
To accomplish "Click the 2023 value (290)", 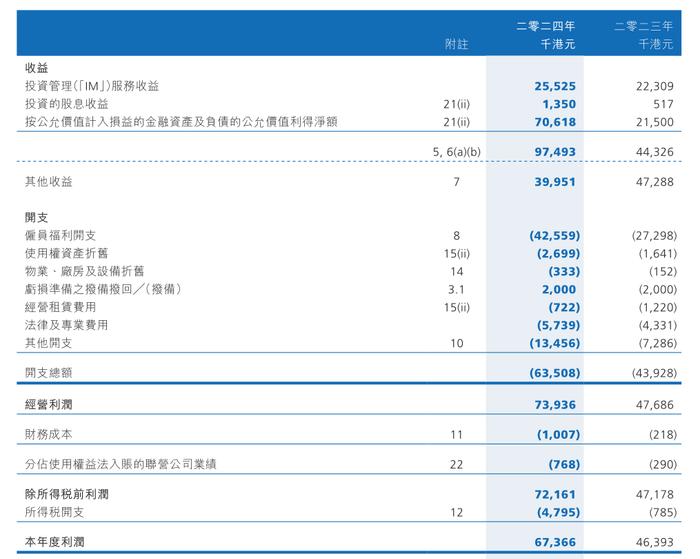I will coord(663,464).
